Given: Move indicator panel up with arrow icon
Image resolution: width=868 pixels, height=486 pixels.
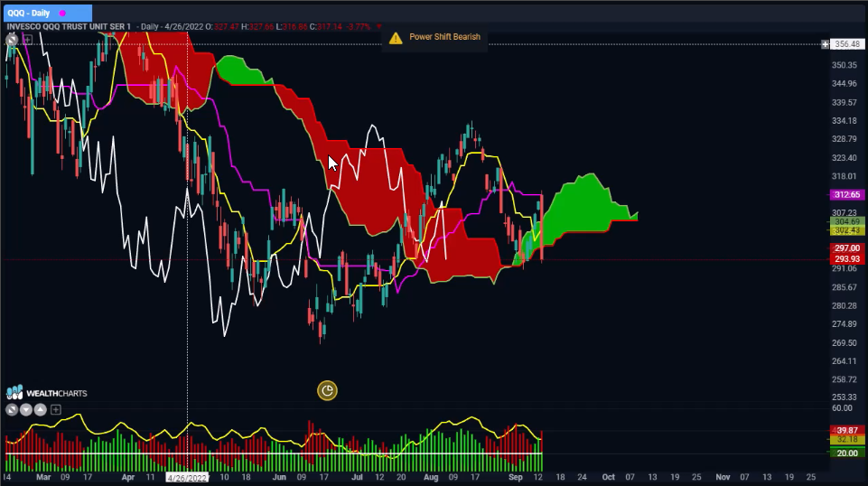Looking at the screenshot, I should 41,409.
